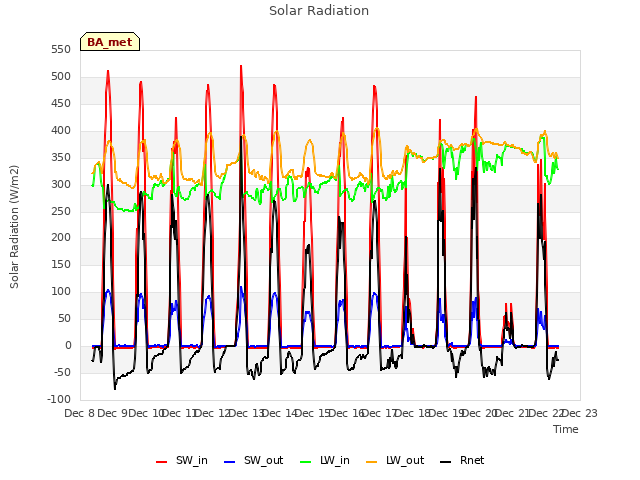Screen dimensions: 640x480
Task: Click the Dec 23 x-axis label
Action: [580, 413]
